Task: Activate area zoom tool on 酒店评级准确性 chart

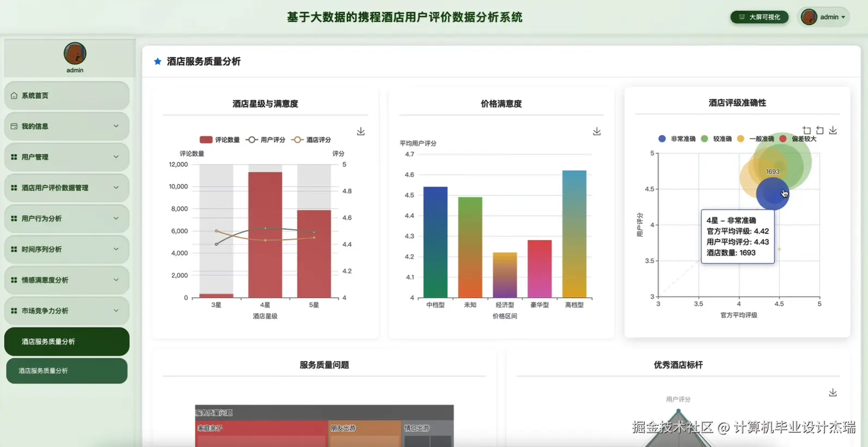Action: (x=806, y=130)
